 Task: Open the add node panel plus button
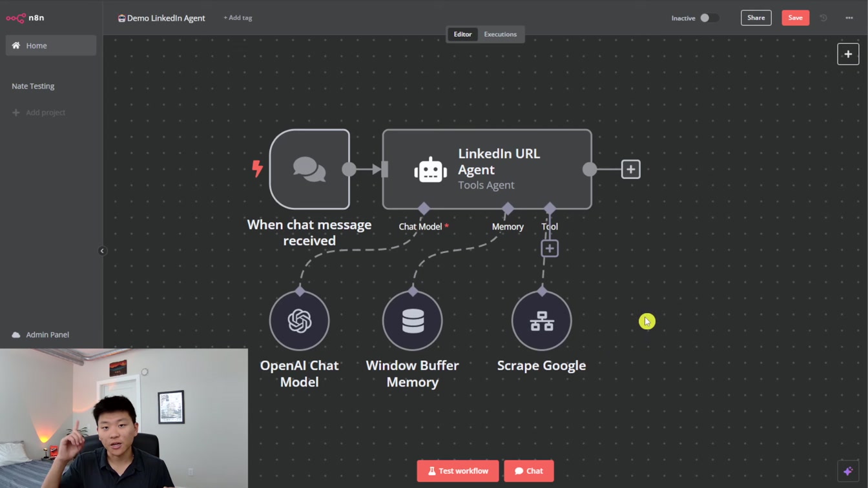(x=848, y=54)
